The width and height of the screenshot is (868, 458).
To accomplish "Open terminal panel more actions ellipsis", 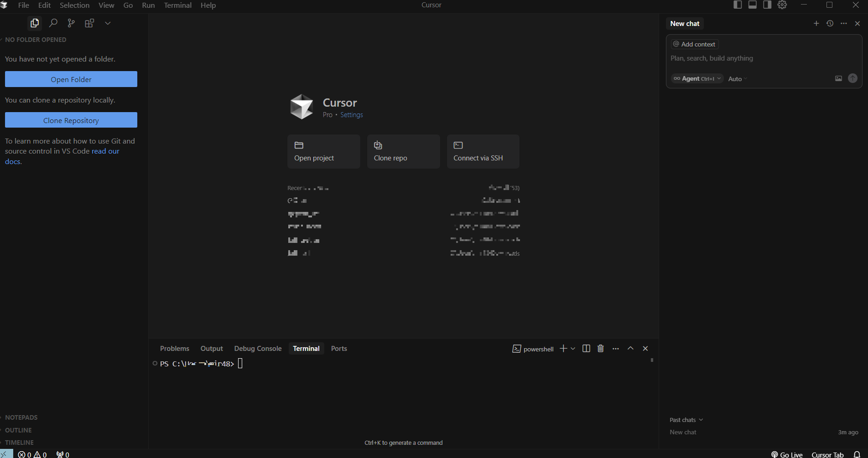I will coord(616,348).
